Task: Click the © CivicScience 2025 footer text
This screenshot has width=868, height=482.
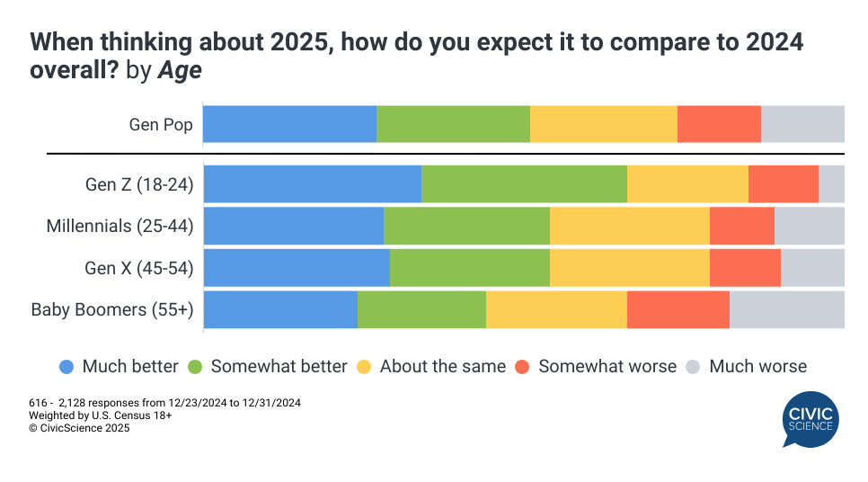Action: point(79,428)
